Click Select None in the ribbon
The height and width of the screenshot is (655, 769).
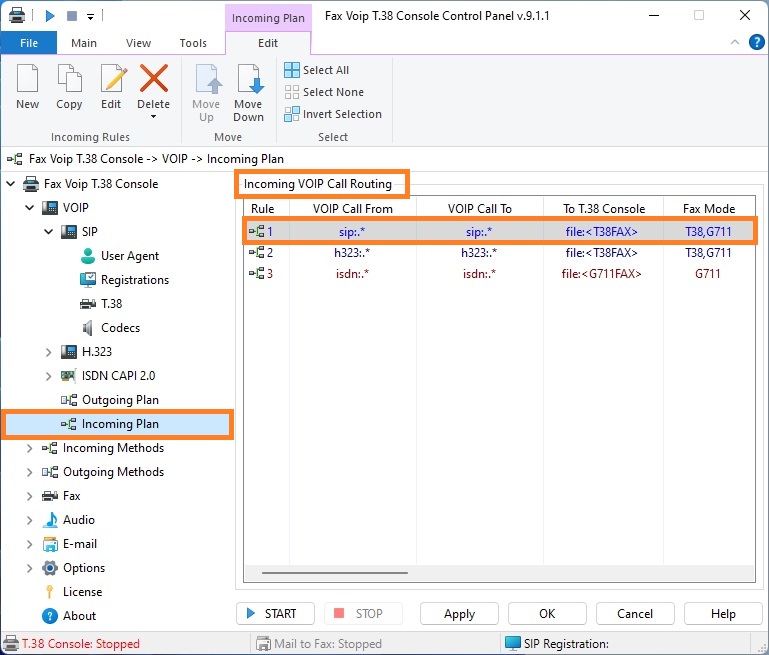click(324, 92)
